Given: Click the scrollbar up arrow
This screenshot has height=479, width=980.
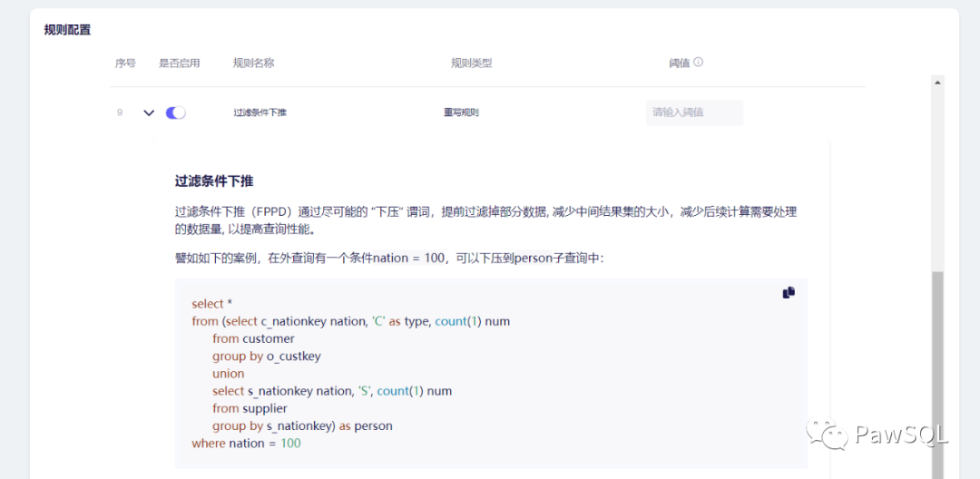Looking at the screenshot, I should (x=936, y=82).
